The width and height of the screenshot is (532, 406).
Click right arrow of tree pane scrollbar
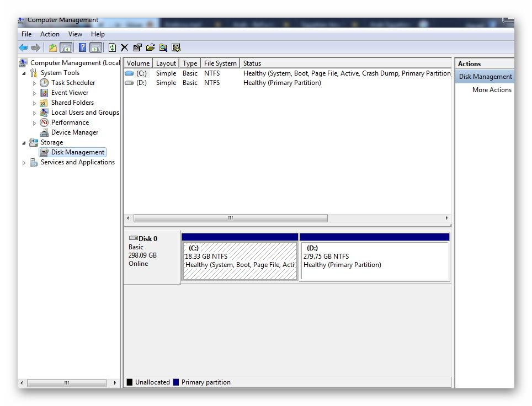coord(115,383)
